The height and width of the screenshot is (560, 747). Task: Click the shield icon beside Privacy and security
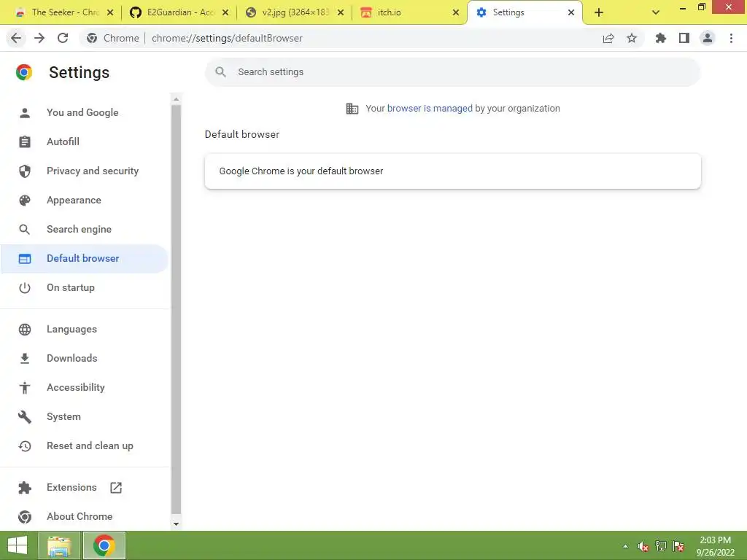(25, 171)
